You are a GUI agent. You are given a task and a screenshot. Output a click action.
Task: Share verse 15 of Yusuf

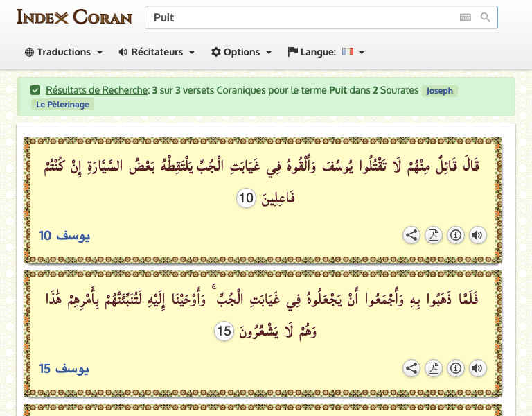[411, 368]
